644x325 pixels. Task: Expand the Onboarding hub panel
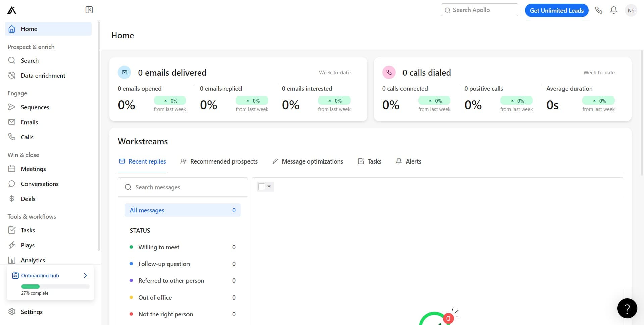click(x=85, y=275)
